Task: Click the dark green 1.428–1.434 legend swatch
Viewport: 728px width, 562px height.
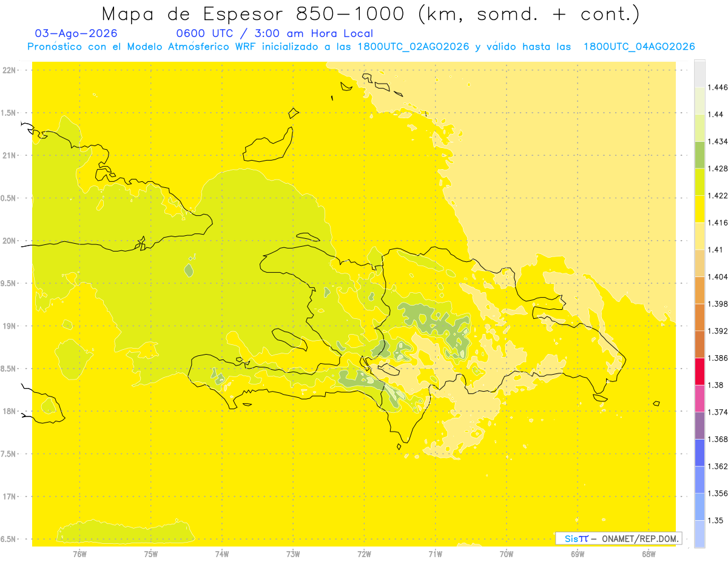Action: (x=699, y=155)
